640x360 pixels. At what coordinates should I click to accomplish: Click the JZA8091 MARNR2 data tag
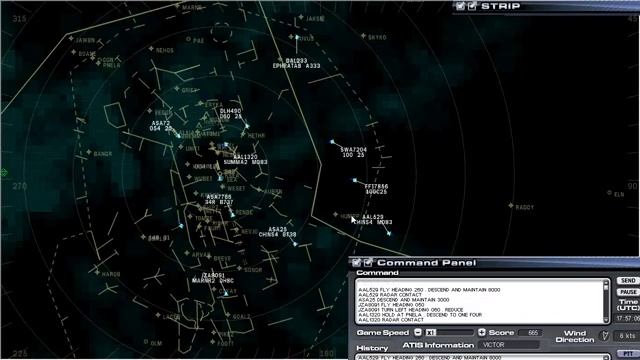click(x=213, y=278)
